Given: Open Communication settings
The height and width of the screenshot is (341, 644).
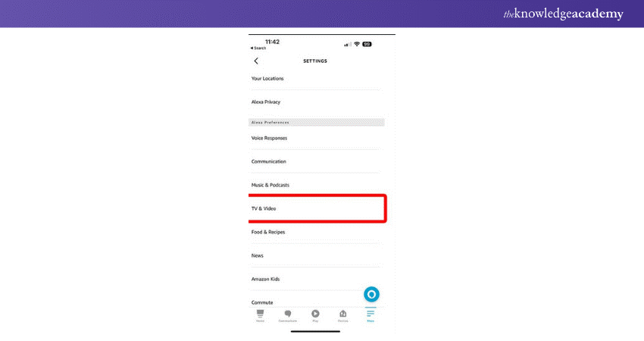Looking at the screenshot, I should tap(316, 161).
